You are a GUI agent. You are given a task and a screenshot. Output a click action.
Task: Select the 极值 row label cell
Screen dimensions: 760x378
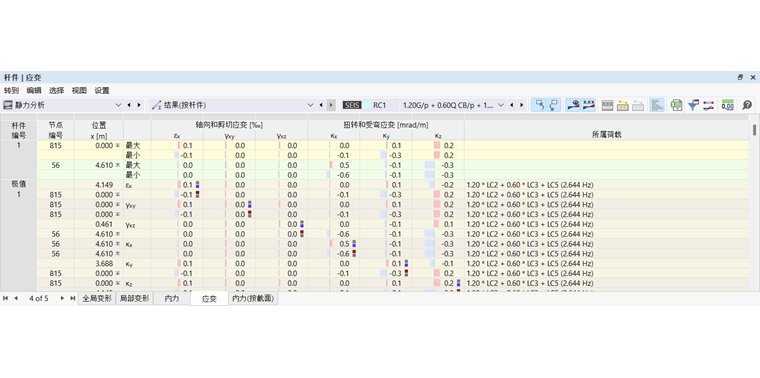[19, 185]
